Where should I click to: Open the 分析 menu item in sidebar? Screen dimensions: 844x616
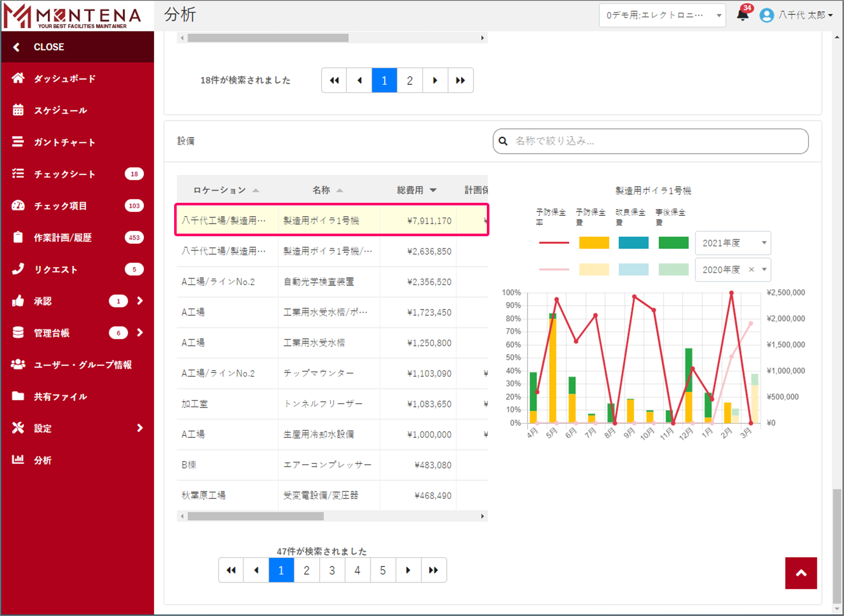[42, 460]
